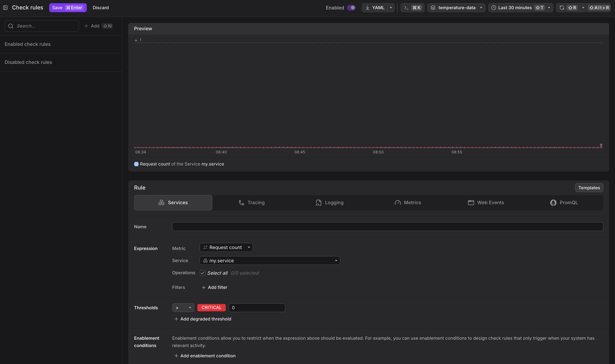The height and width of the screenshot is (364, 615).
Task: Check the Select all operations checkbox
Action: (202, 273)
